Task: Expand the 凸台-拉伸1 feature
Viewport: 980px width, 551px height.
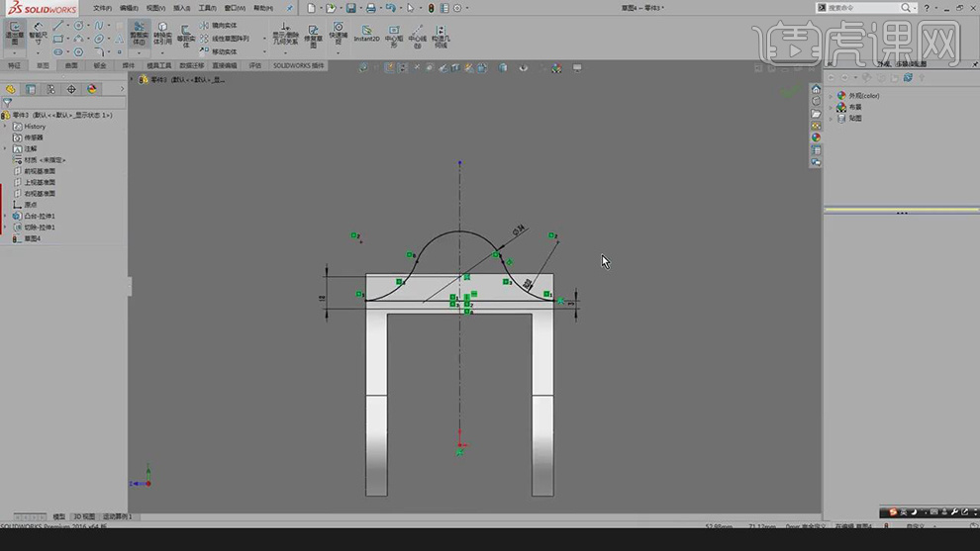Action: click(6, 216)
